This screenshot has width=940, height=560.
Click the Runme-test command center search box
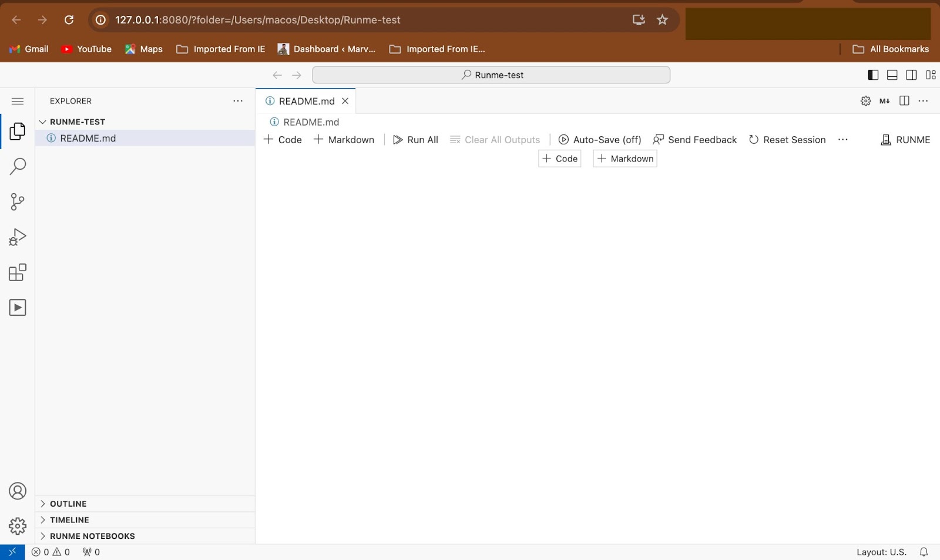coord(491,75)
